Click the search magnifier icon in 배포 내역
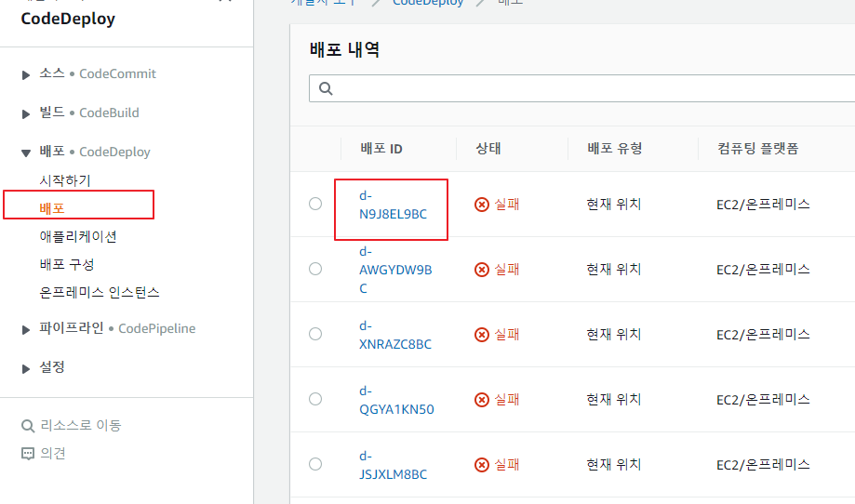This screenshot has height=504, width=855. click(x=326, y=88)
